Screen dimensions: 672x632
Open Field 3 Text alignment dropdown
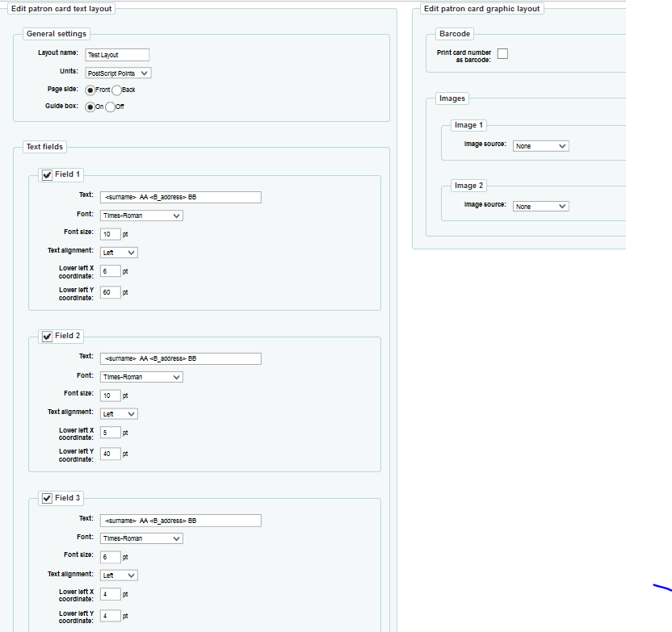click(119, 575)
